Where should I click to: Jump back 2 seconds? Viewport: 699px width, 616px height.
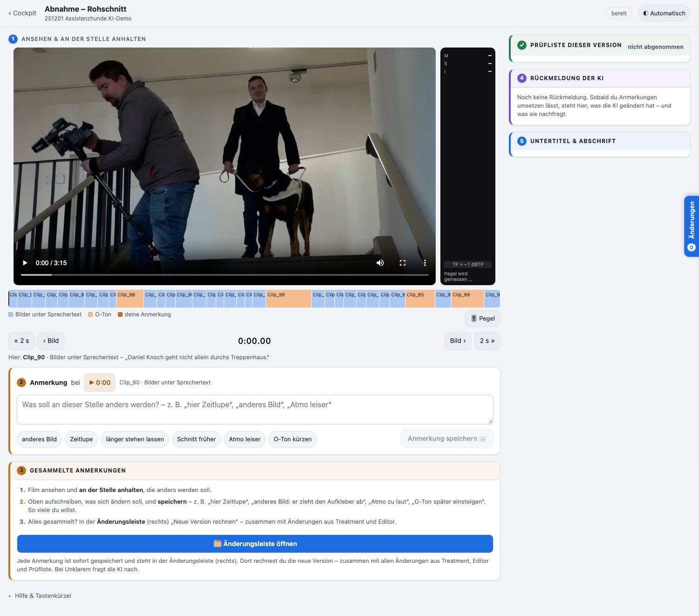coord(21,341)
